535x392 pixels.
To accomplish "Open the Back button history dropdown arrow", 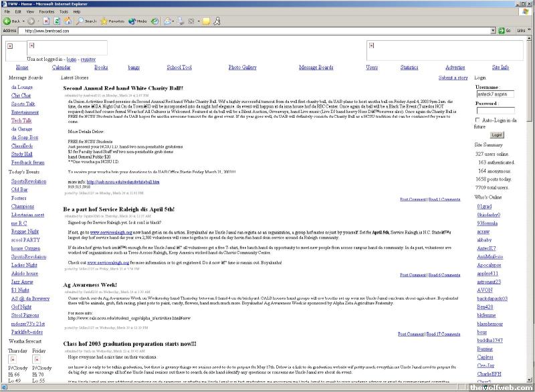I will pos(23,21).
